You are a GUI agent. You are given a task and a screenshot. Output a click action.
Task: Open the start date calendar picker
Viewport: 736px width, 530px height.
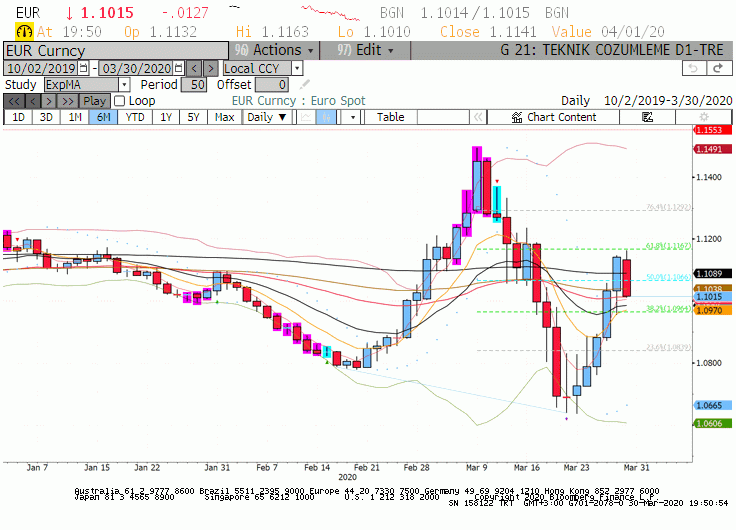83,69
